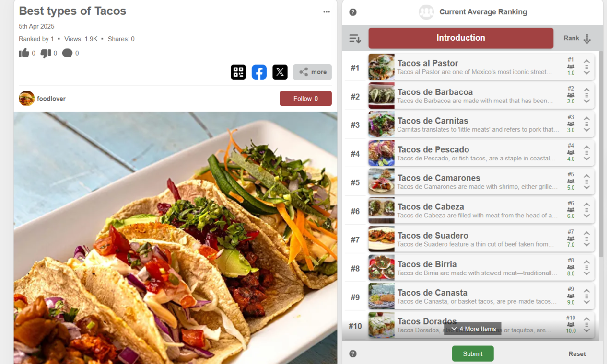
Task: Share the list on Facebook
Action: [259, 72]
